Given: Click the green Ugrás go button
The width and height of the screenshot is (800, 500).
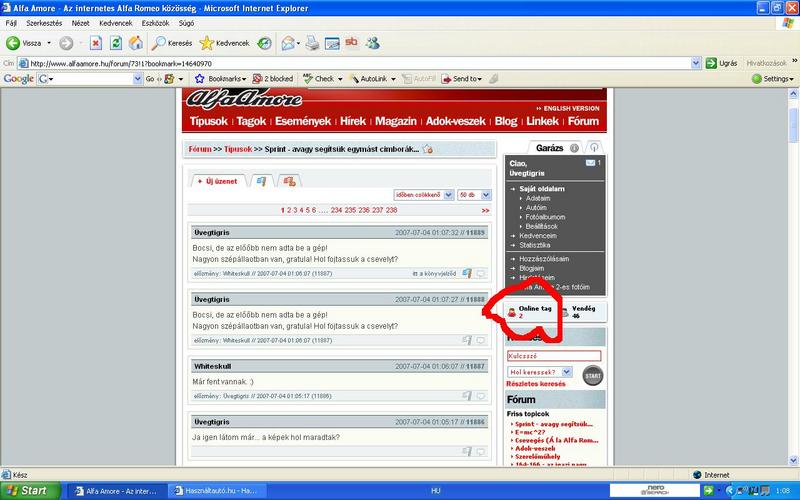Looking at the screenshot, I should point(721,63).
